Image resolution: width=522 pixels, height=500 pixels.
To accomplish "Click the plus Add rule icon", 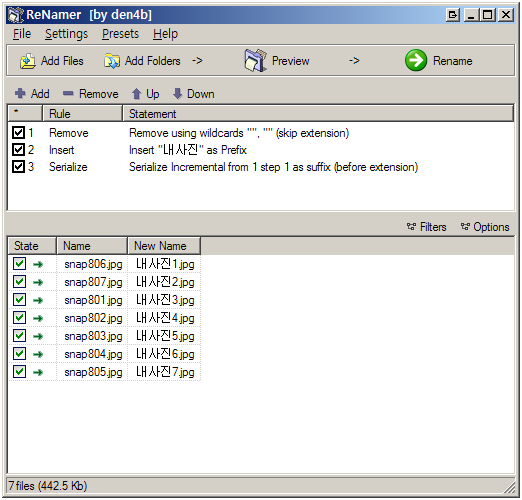I will (x=20, y=94).
